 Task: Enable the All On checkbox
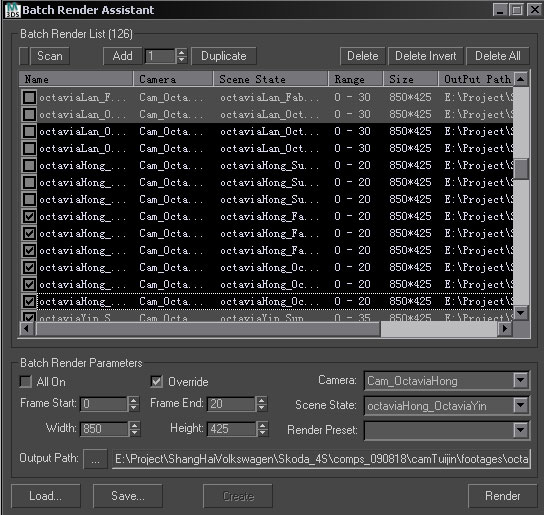click(x=26, y=382)
